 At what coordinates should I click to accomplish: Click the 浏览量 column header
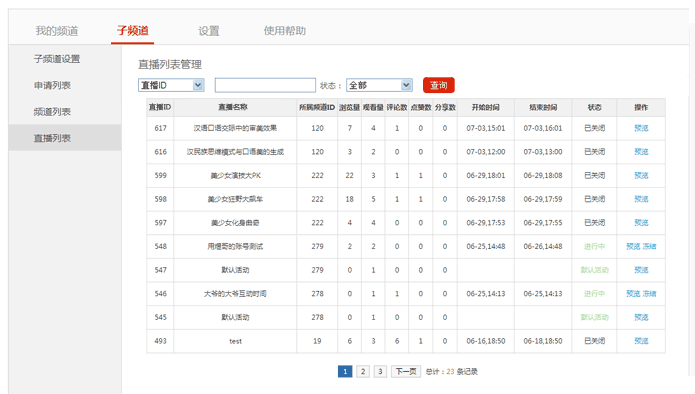349,107
